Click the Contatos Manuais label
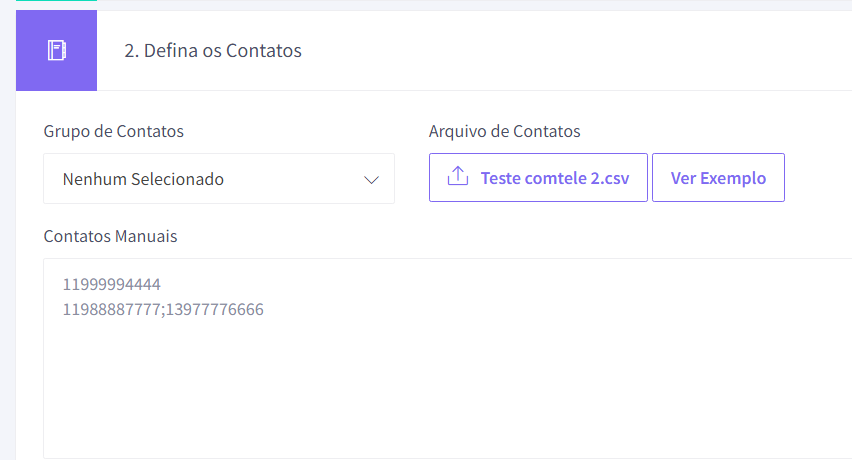 tap(110, 236)
